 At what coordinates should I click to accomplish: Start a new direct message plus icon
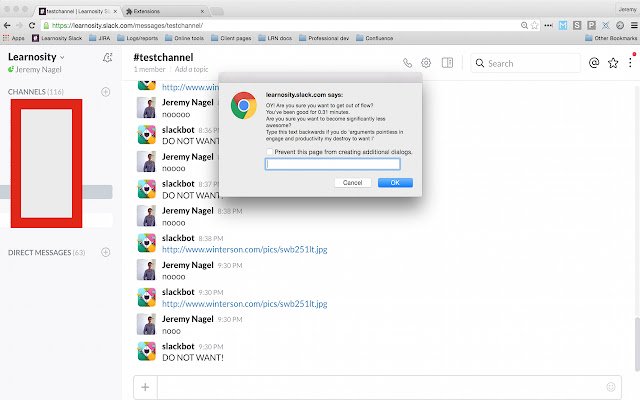(x=106, y=252)
